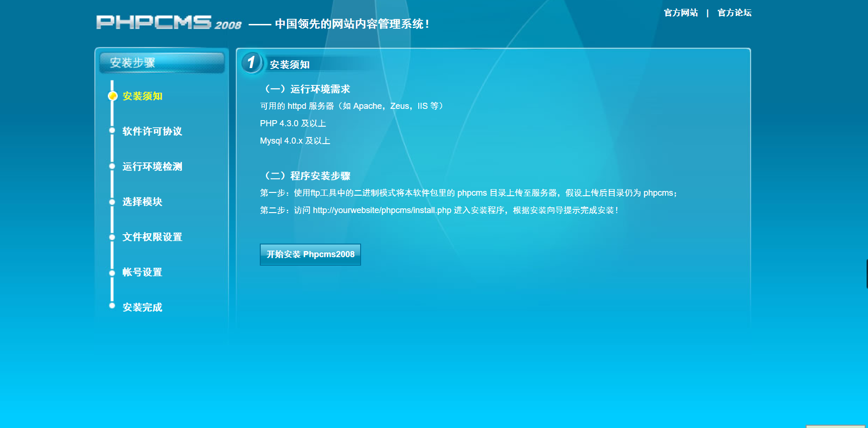The height and width of the screenshot is (428, 868).
Task: Click the step "1" badge icon
Action: coord(252,63)
